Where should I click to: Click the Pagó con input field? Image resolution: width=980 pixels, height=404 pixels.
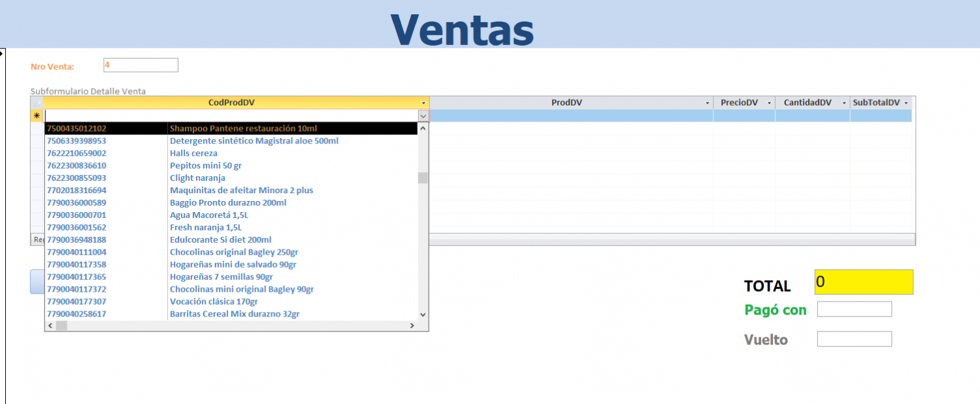pos(854,309)
